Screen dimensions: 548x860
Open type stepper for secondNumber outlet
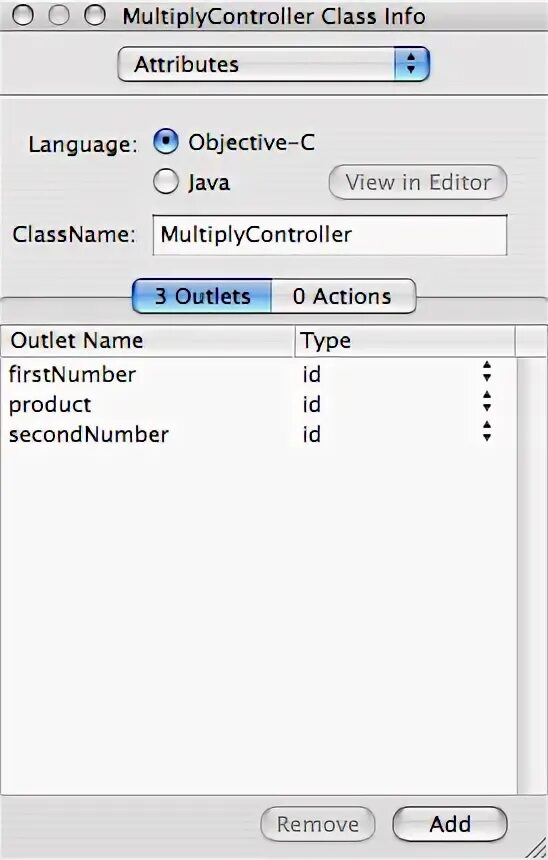487,432
